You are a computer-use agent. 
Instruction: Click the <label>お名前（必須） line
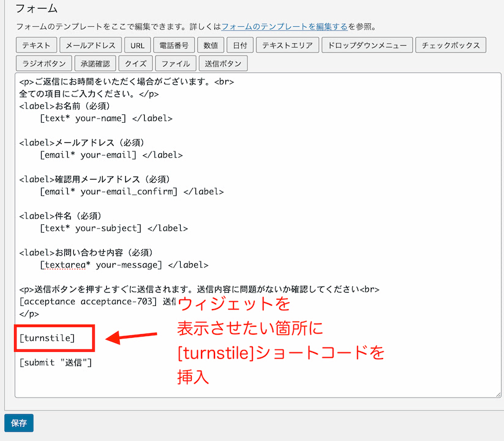[65, 106]
